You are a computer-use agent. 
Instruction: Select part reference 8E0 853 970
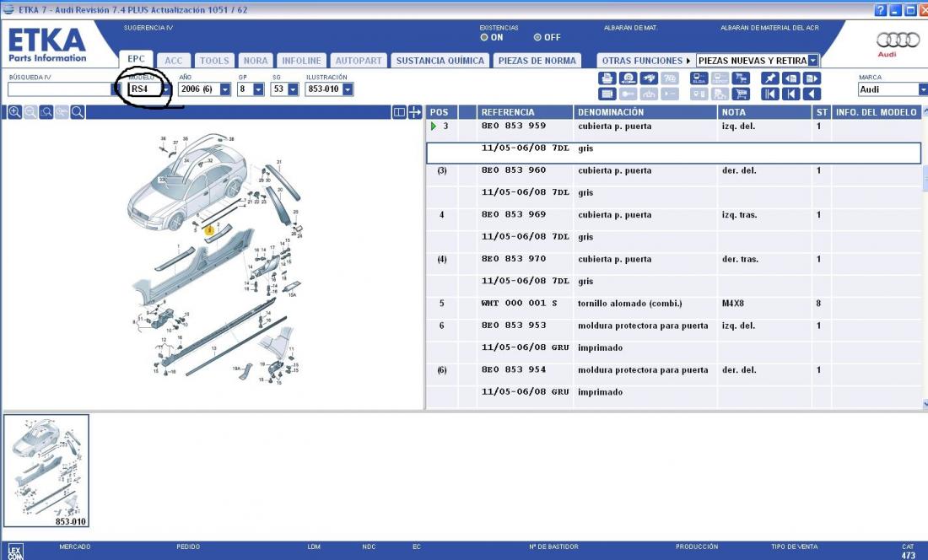point(514,259)
